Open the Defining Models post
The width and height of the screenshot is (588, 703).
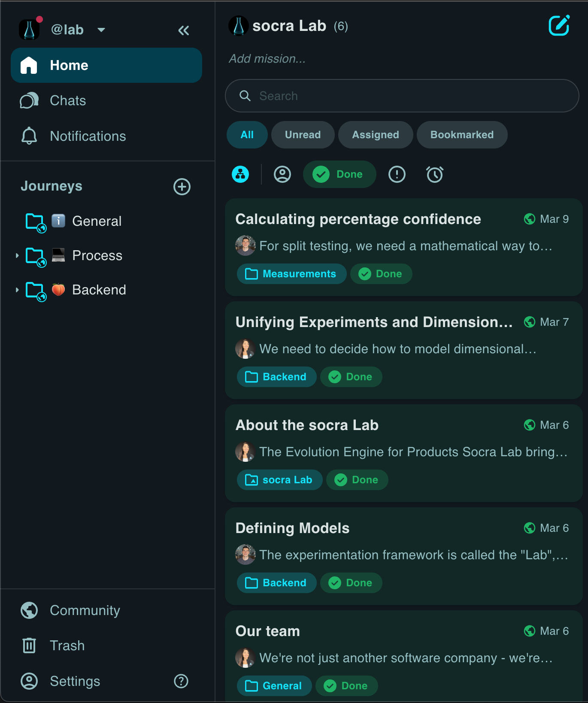pos(293,528)
